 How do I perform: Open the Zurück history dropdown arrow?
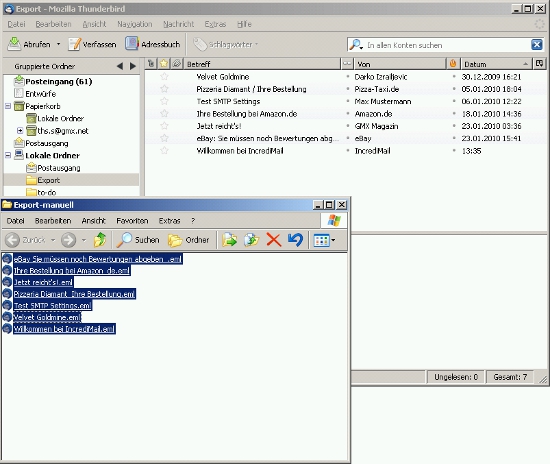(x=53, y=240)
